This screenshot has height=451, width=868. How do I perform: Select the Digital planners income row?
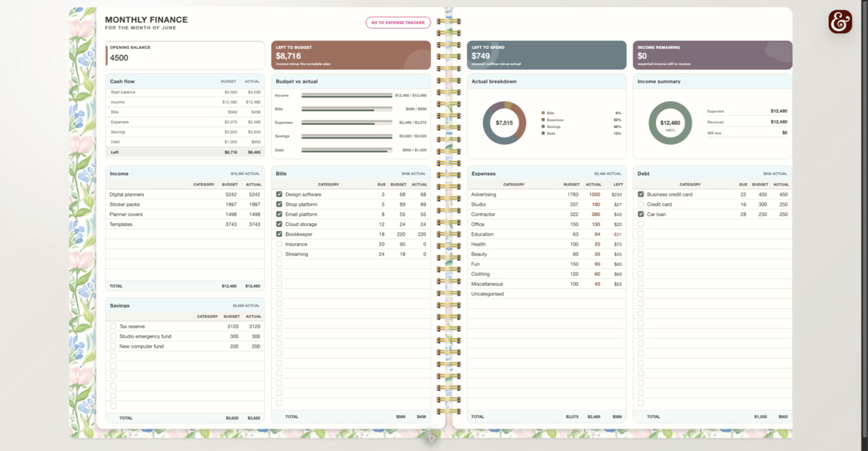tap(185, 194)
